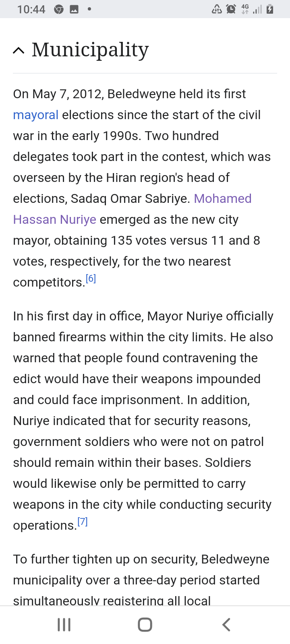
Task: Tap the Android recent apps button
Action: [x=64, y=625]
